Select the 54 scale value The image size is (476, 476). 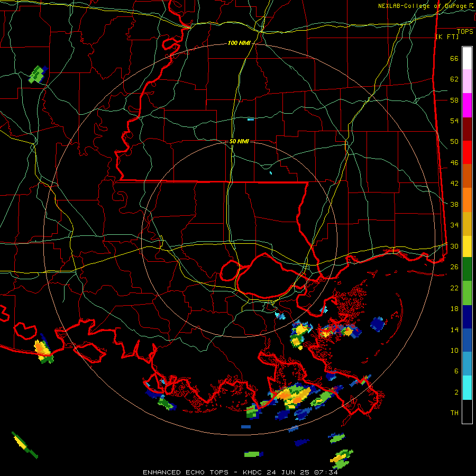(454, 121)
